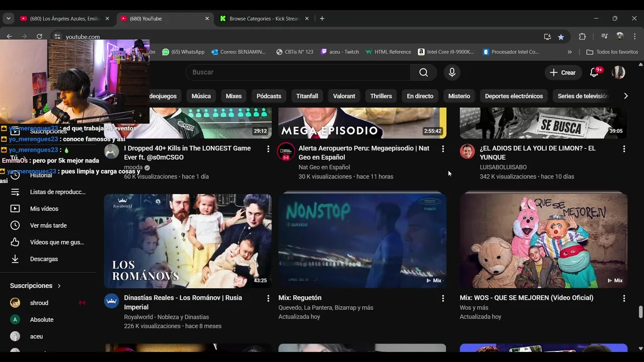
Task: Focus the Buscar search field
Action: pyautogui.click(x=298, y=72)
